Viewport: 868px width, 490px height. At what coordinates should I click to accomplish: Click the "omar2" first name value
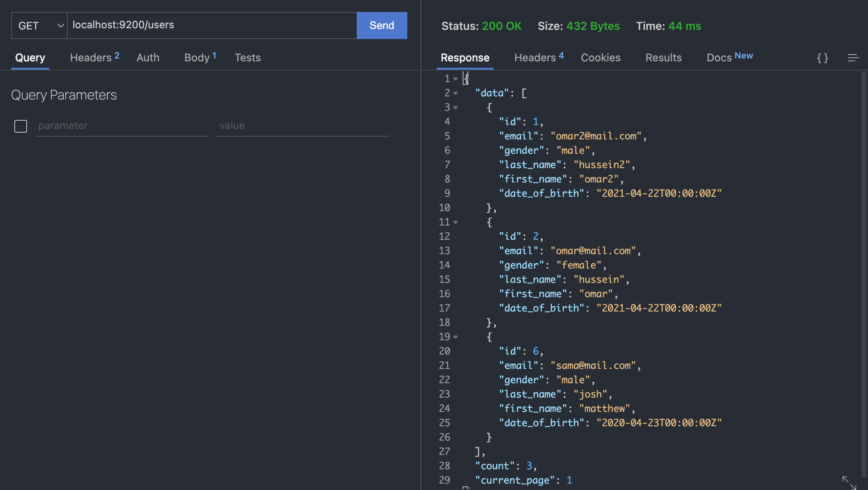[x=599, y=179]
